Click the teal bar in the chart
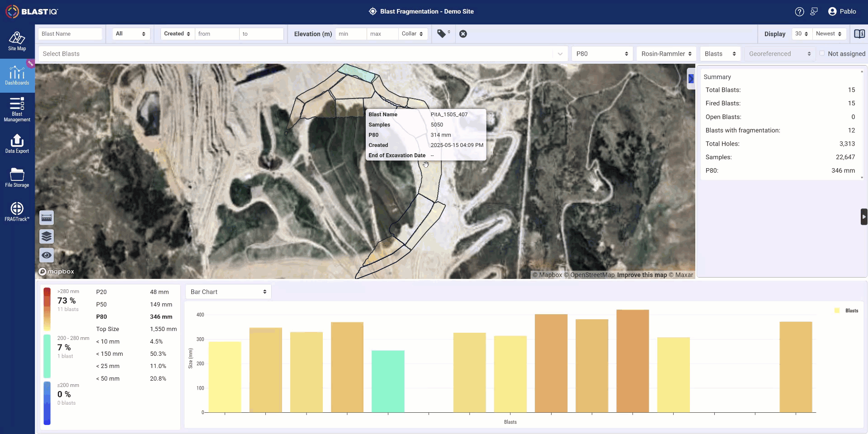This screenshot has height=434, width=868. [x=388, y=381]
